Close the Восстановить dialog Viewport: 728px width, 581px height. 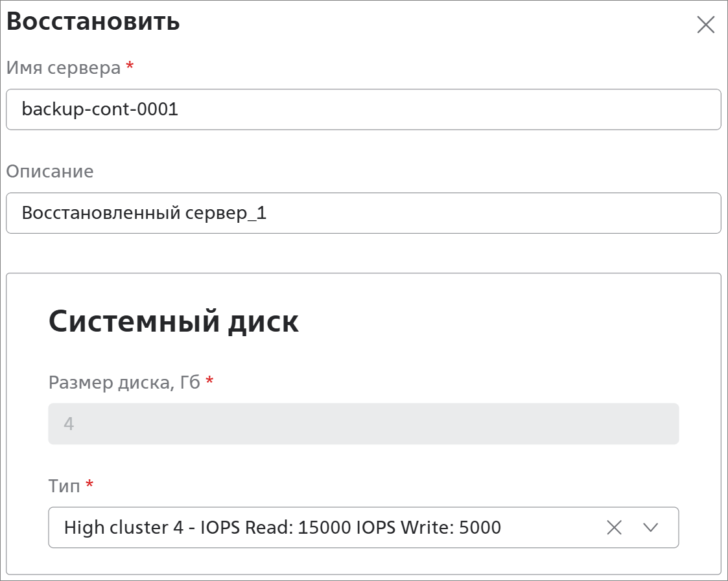pos(705,25)
